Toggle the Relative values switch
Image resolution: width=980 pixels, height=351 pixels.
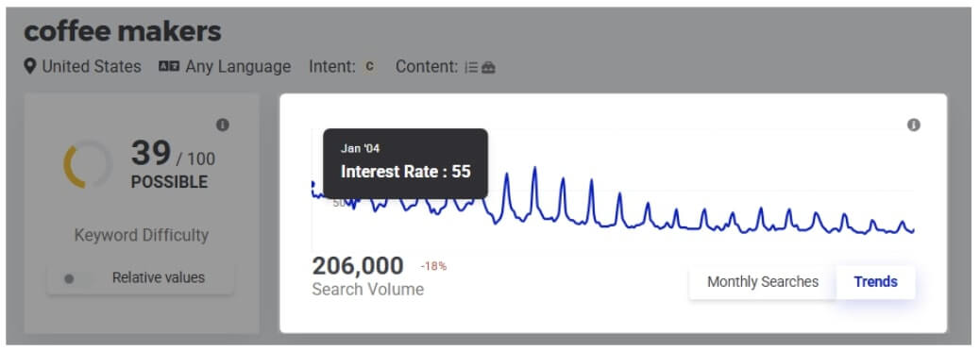pos(75,278)
